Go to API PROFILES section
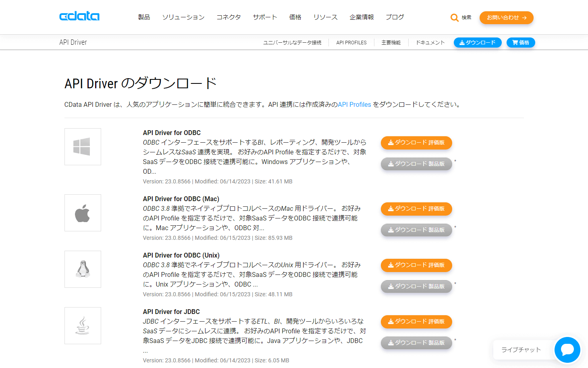 coord(351,43)
